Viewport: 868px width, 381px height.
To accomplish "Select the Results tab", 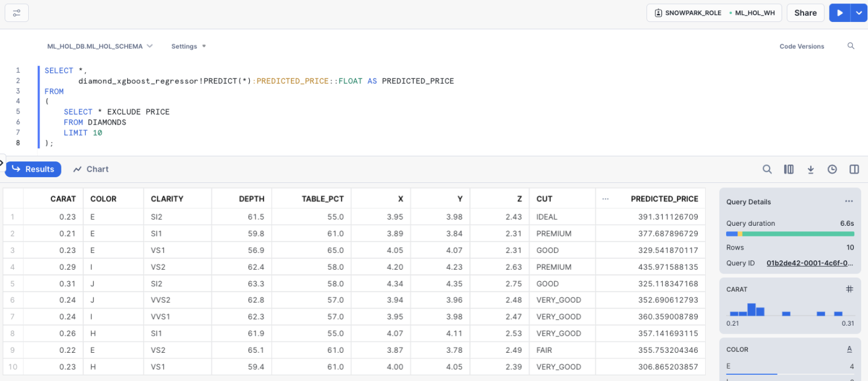I will point(33,169).
